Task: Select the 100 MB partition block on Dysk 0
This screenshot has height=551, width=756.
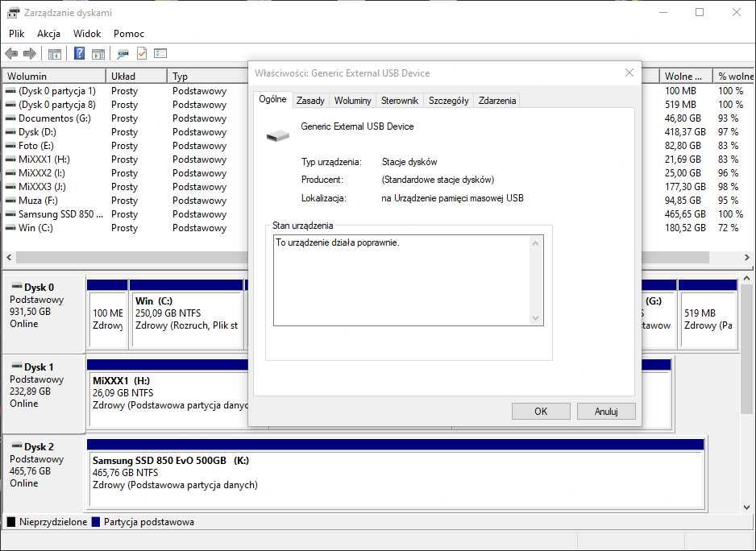Action: (x=107, y=313)
